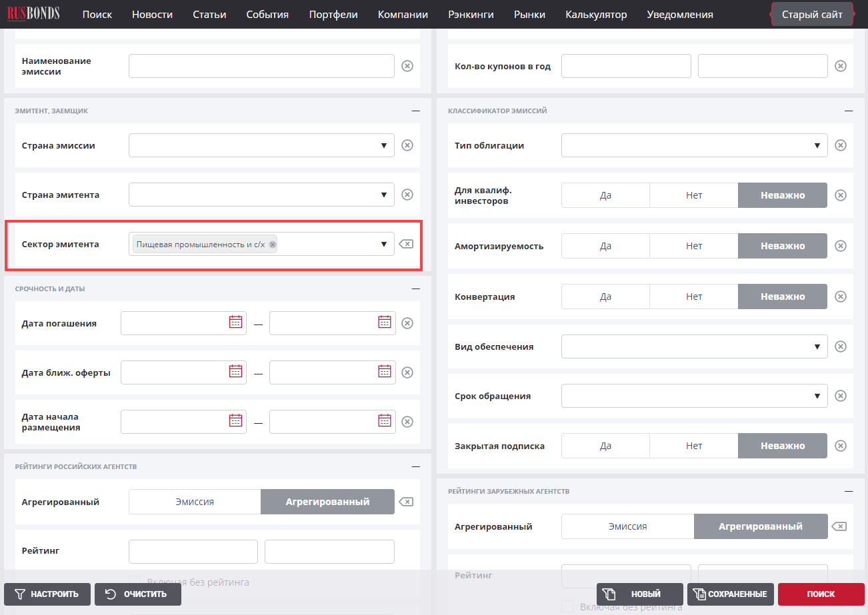
Task: Set Конвертация to 'Да'
Action: coord(605,297)
